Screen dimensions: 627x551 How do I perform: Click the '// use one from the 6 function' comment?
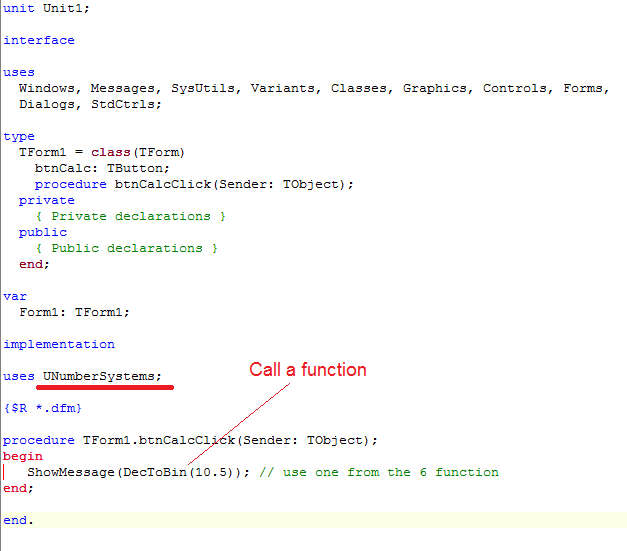click(379, 472)
